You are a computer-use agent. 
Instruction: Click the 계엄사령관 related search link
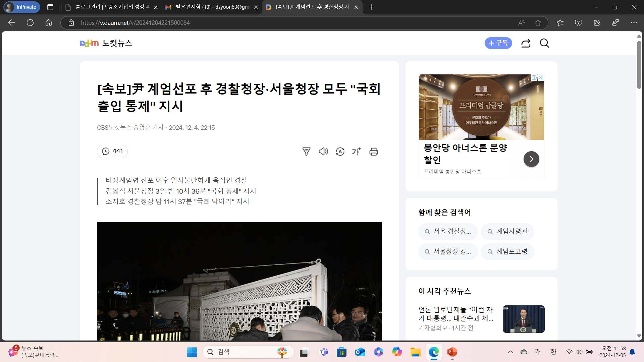pos(507,232)
